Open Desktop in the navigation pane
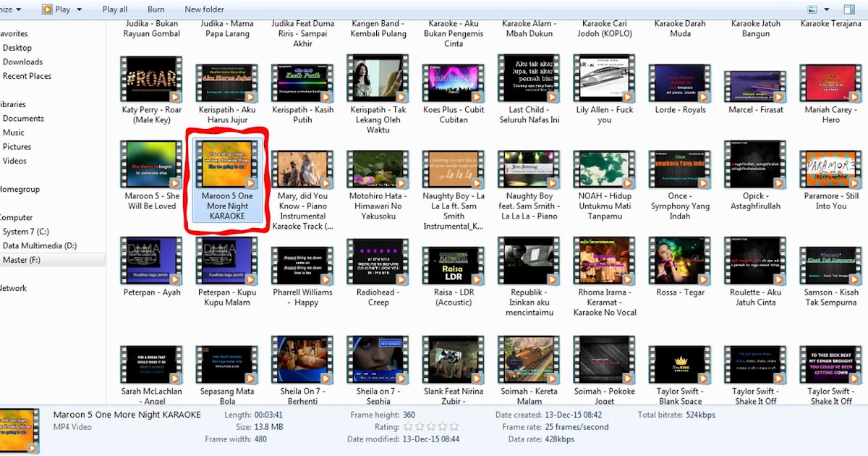 click(x=17, y=48)
